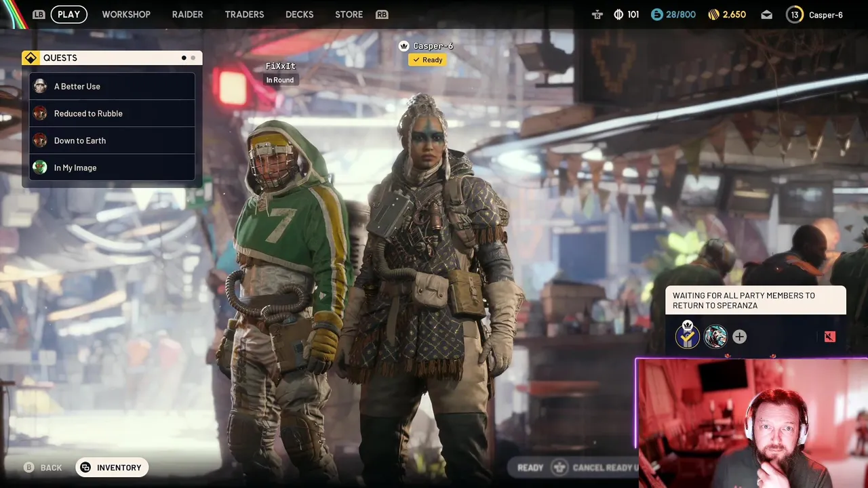Click the Casper-6 profile name top right
This screenshot has width=868, height=488.
[x=826, y=14]
